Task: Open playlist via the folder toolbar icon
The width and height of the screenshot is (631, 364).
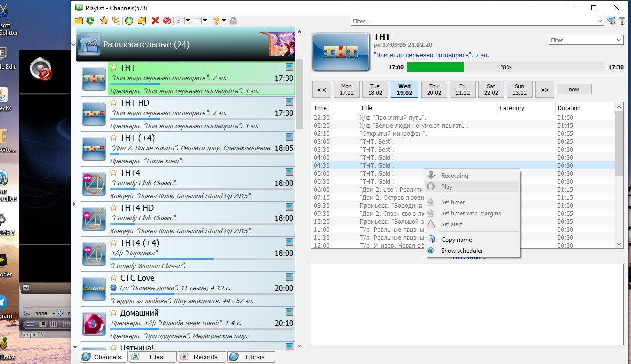Action: tap(79, 21)
